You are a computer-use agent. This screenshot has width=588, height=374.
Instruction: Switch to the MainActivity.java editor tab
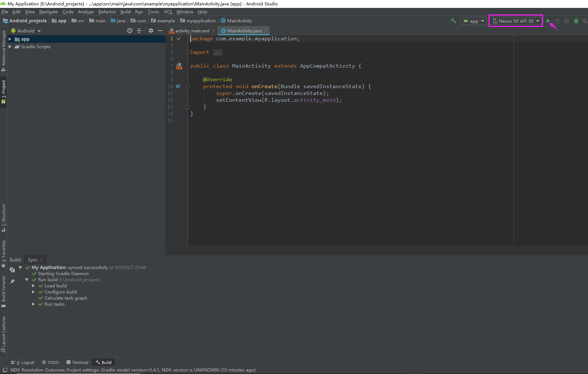point(244,31)
